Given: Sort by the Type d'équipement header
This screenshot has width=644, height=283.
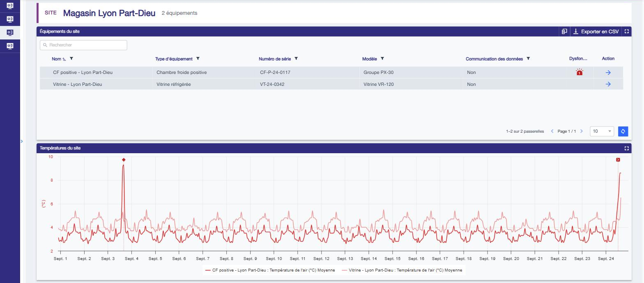Looking at the screenshot, I should 174,59.
